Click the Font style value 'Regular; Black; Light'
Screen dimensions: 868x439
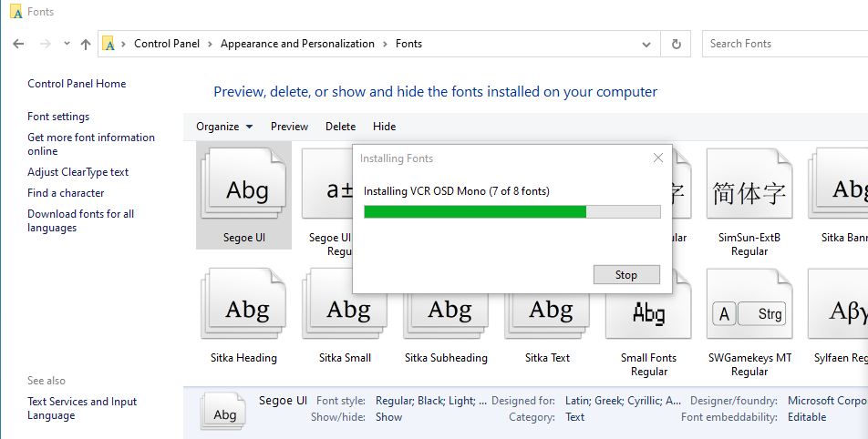click(x=431, y=401)
